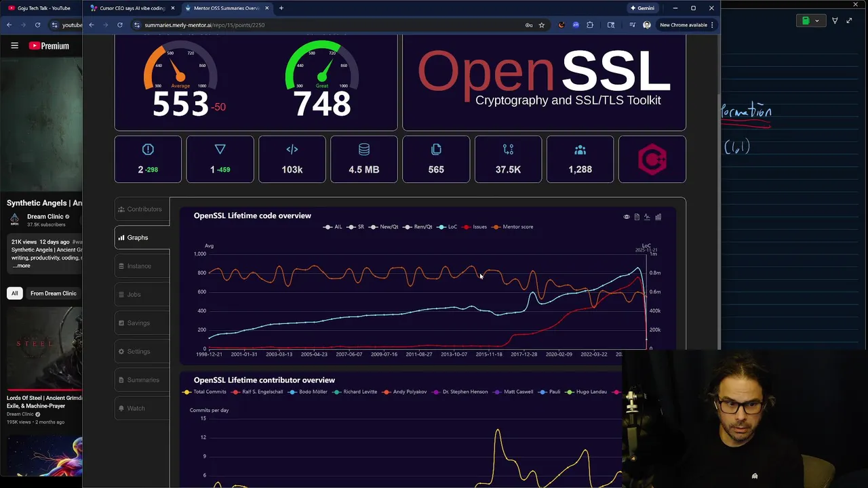Open the Jobs sidebar tab
Screen dimensions: 868x488
click(142, 295)
